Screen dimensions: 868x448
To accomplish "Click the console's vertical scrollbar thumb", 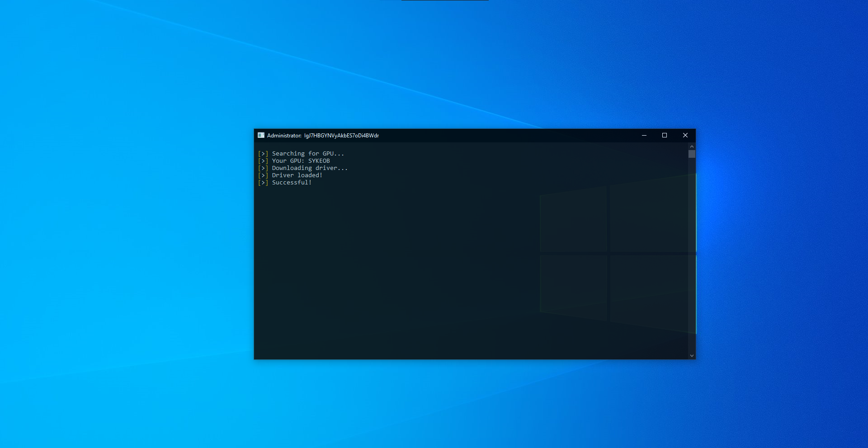I will click(x=691, y=154).
